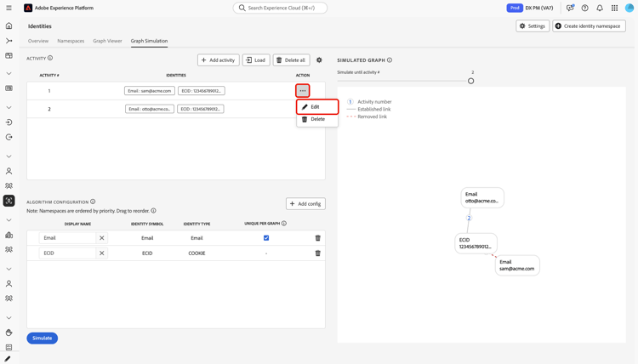Click the Simulate until activity slider handle
This screenshot has width=638, height=364.
point(470,81)
